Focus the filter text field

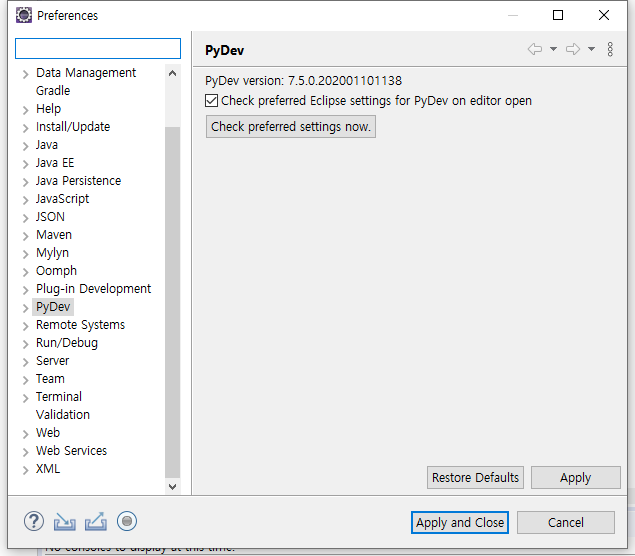click(98, 49)
